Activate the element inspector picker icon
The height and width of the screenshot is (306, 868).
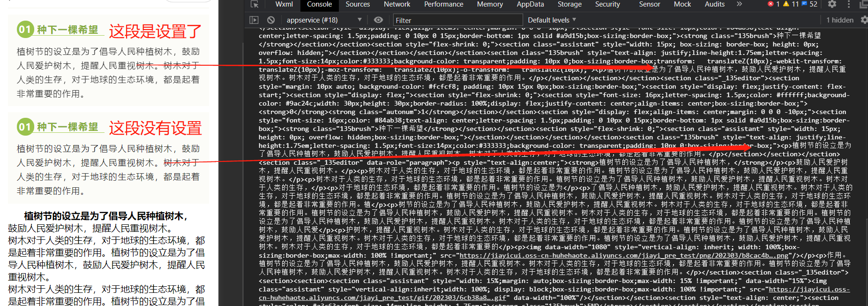(x=254, y=4)
